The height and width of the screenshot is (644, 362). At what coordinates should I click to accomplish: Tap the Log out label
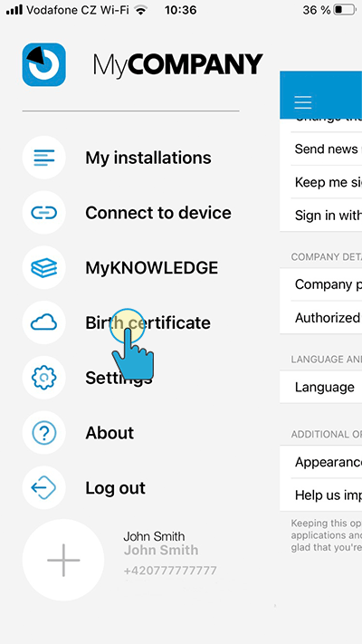pyautogui.click(x=115, y=488)
